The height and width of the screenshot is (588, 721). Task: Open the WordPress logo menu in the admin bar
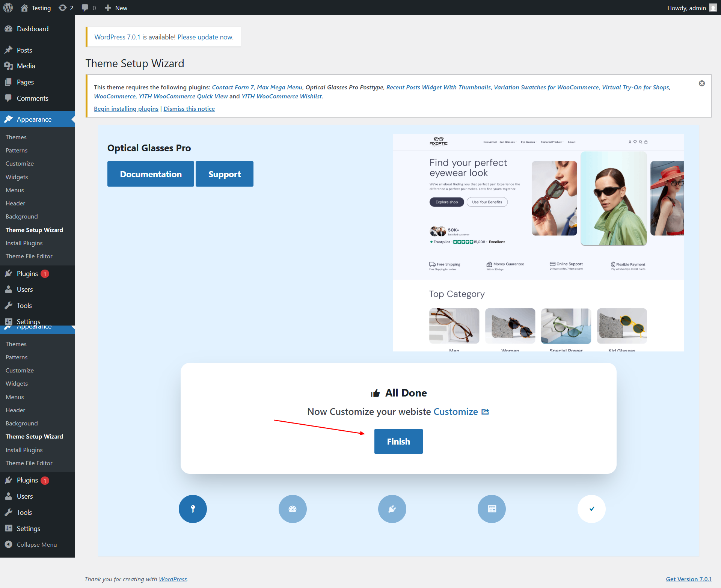pos(8,8)
